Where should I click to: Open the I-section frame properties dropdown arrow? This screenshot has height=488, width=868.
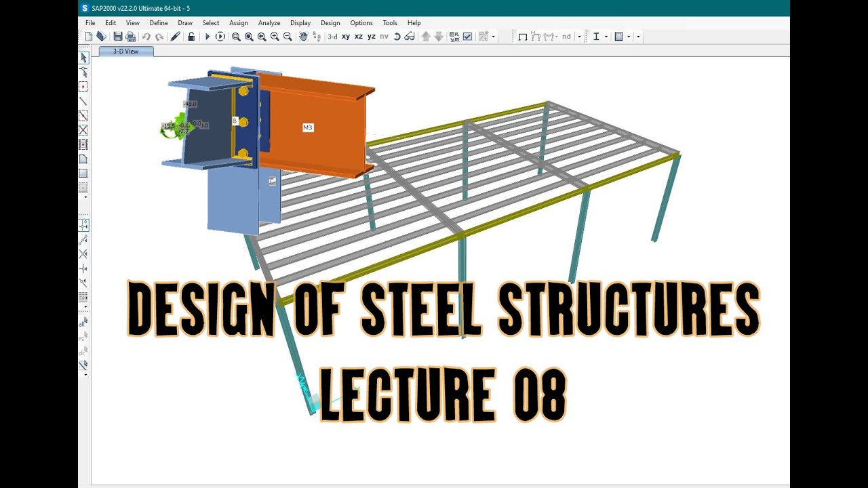click(x=606, y=37)
